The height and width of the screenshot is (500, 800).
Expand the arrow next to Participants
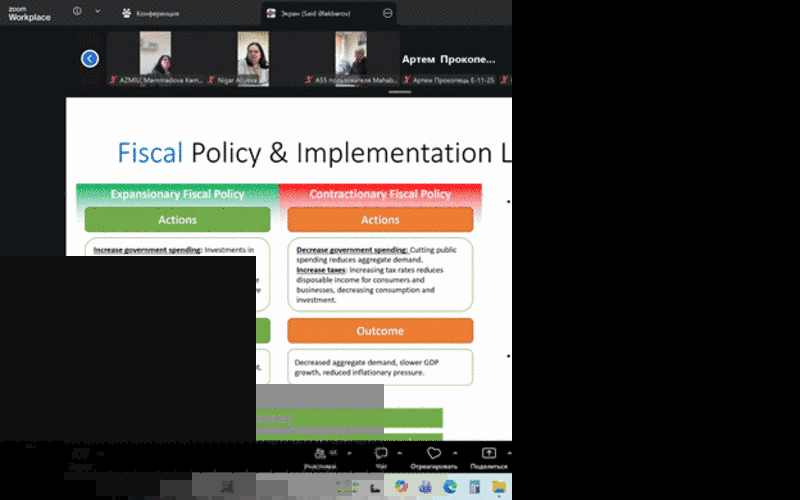tap(347, 451)
